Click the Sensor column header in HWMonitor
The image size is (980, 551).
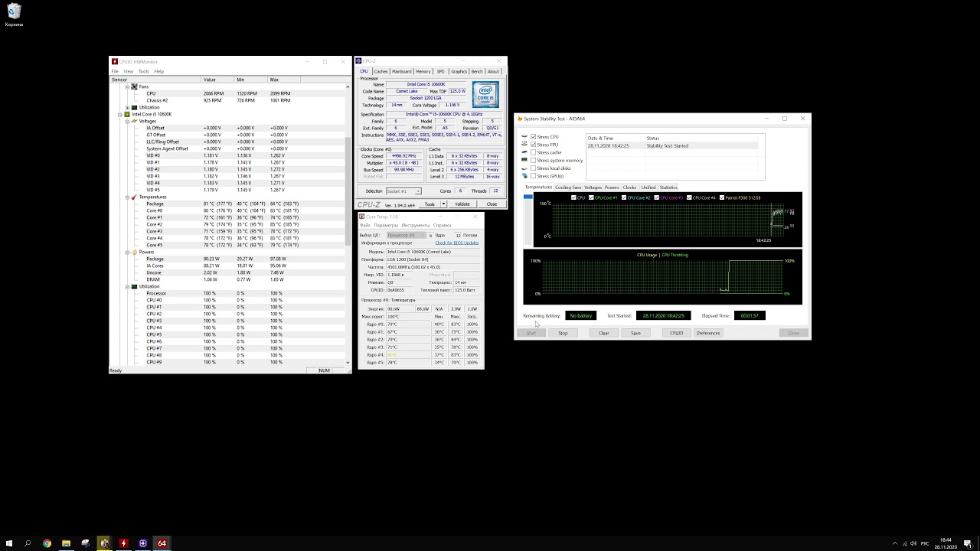[x=155, y=80]
